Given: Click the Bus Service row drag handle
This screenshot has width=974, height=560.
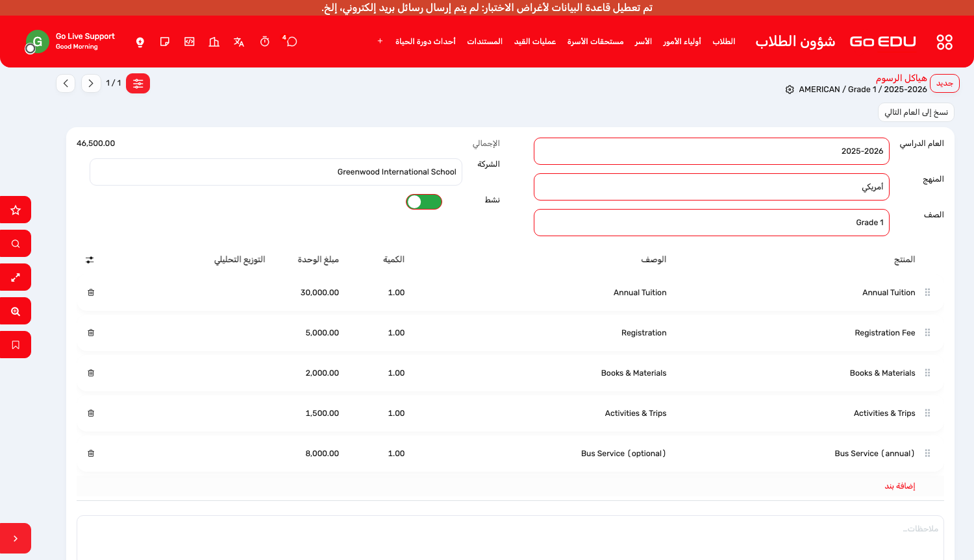Looking at the screenshot, I should click(927, 454).
